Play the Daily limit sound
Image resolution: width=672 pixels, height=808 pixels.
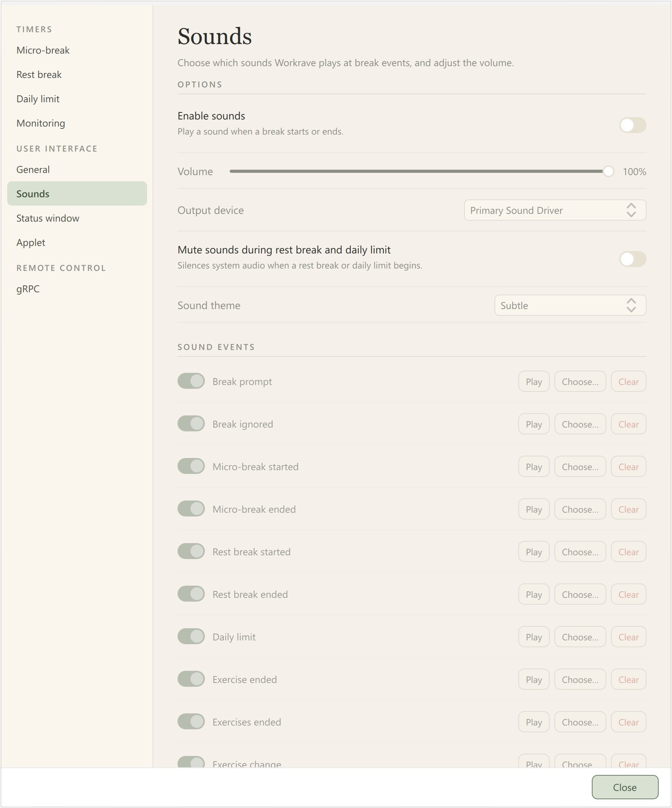(534, 637)
